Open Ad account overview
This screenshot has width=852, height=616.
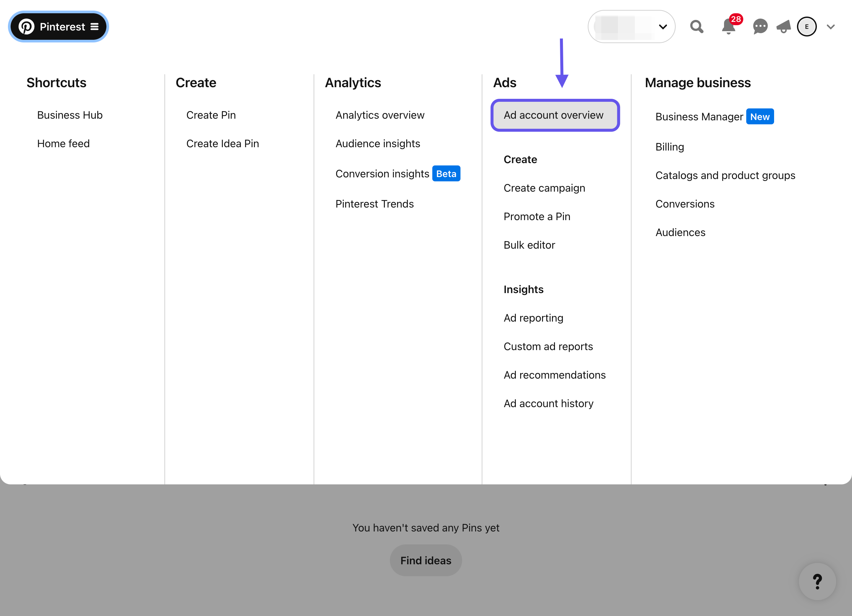(555, 115)
